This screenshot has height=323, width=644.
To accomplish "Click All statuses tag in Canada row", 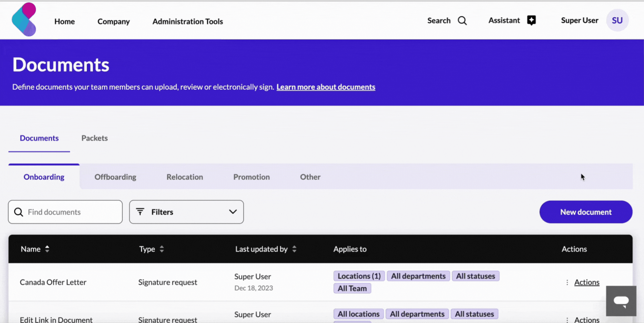I will [475, 276].
